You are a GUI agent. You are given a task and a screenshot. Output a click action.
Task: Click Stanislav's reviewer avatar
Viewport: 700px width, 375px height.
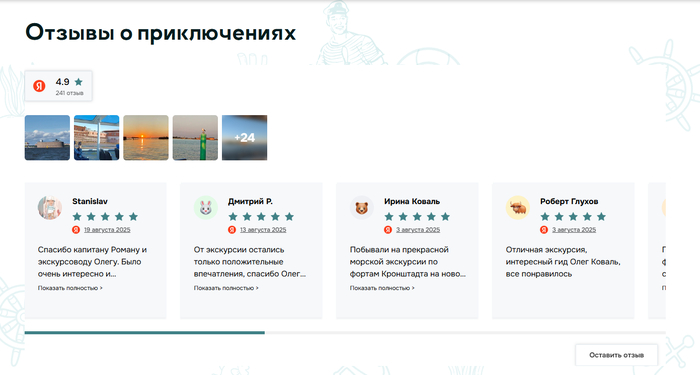coord(50,208)
